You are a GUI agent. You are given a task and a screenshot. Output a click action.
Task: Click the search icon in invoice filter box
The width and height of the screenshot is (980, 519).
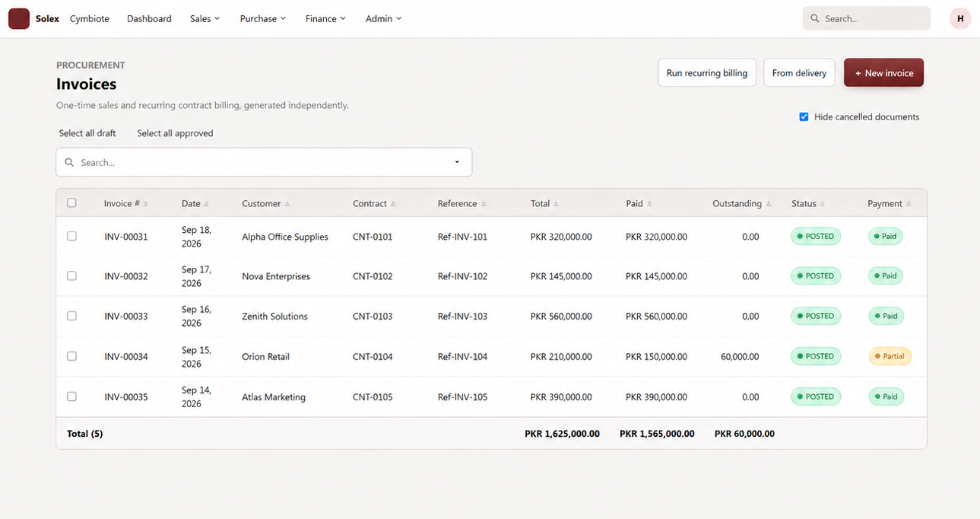pyautogui.click(x=69, y=162)
